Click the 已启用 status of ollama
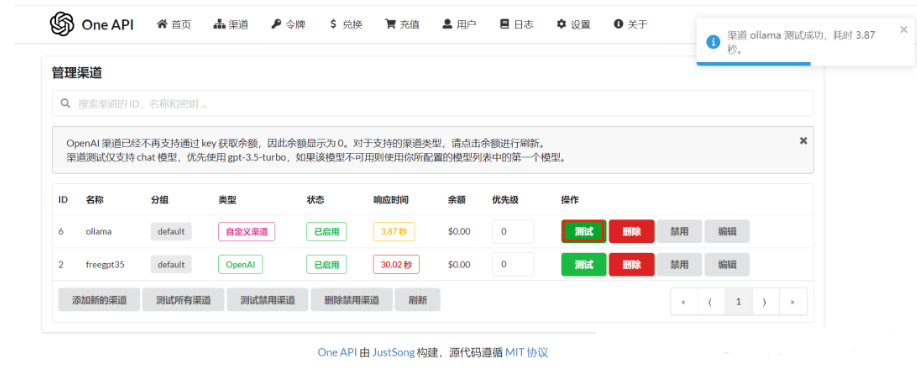 326,231
